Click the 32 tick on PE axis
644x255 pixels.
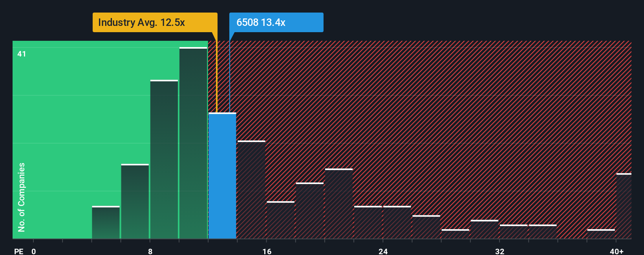tap(499, 251)
